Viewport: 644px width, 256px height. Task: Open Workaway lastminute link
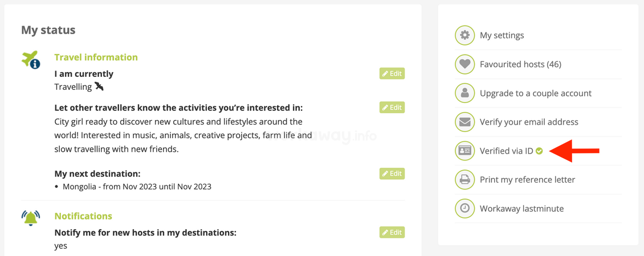point(521,208)
